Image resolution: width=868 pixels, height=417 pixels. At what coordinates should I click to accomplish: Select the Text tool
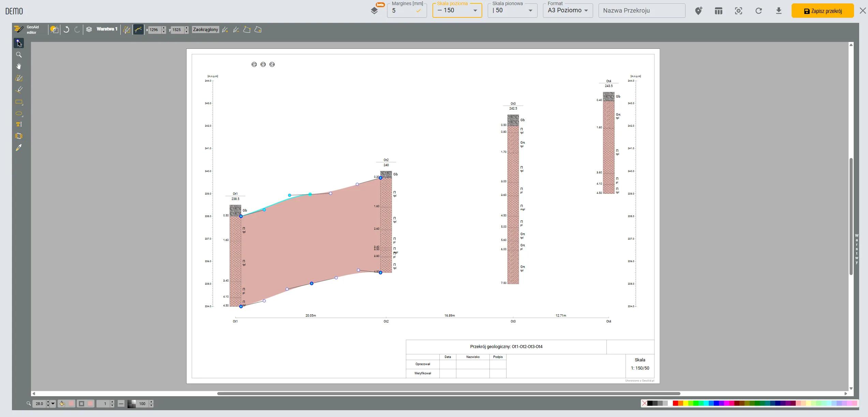tap(19, 124)
